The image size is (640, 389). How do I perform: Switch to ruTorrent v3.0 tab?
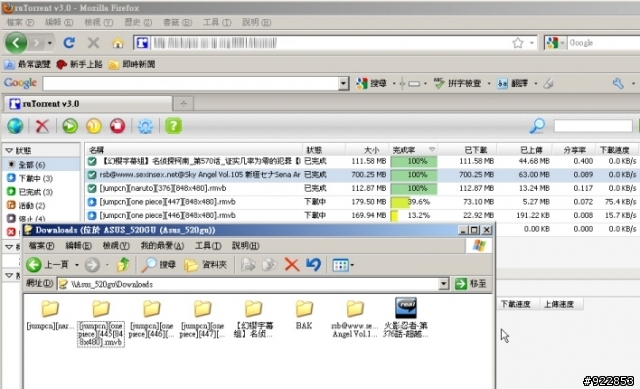pos(87,104)
